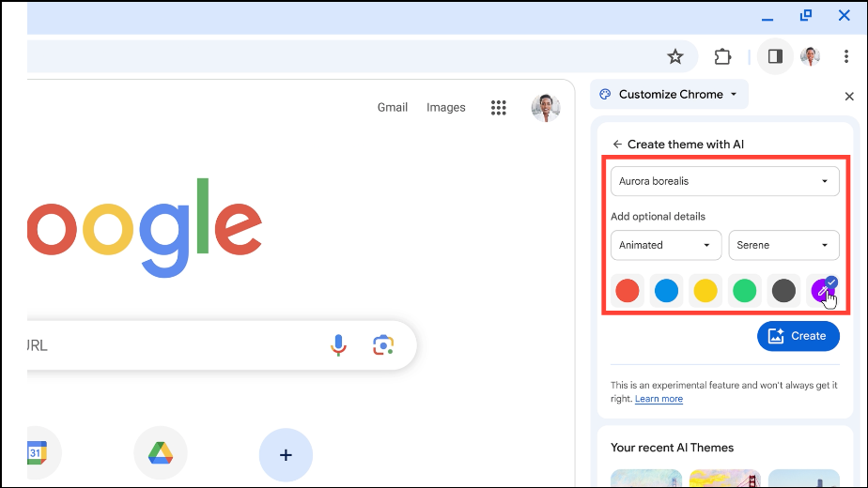This screenshot has height=488, width=868.
Task: Start voice search with microphone icon
Action: pos(338,345)
